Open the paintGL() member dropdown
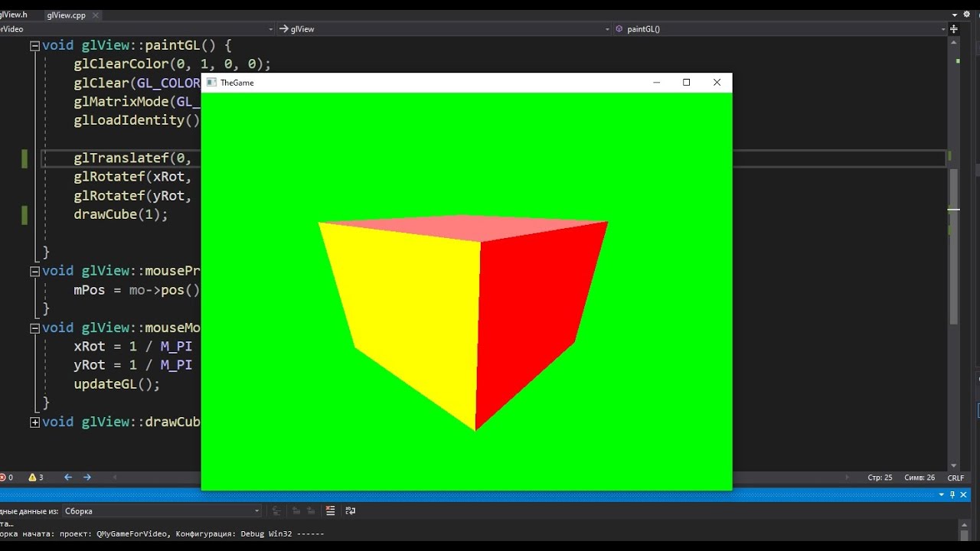Viewport: 980px width, 551px height. click(779, 29)
